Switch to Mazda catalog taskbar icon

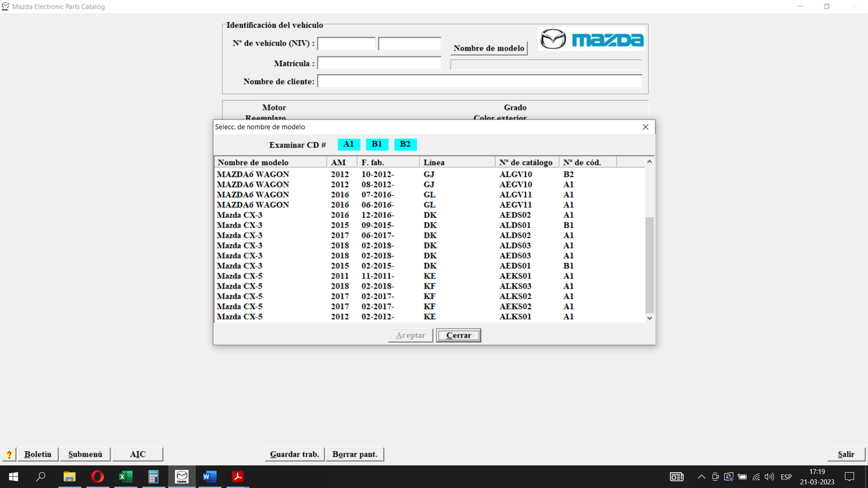coord(181,477)
